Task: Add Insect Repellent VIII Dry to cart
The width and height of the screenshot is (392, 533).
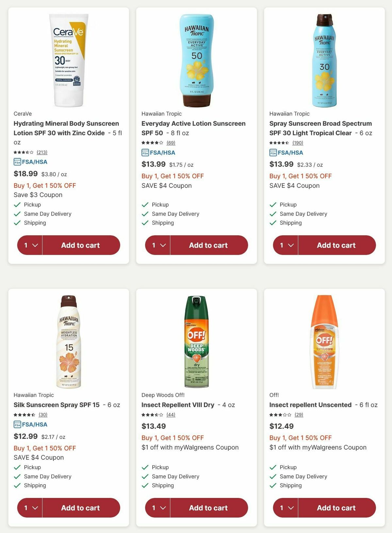Action: 208,507
